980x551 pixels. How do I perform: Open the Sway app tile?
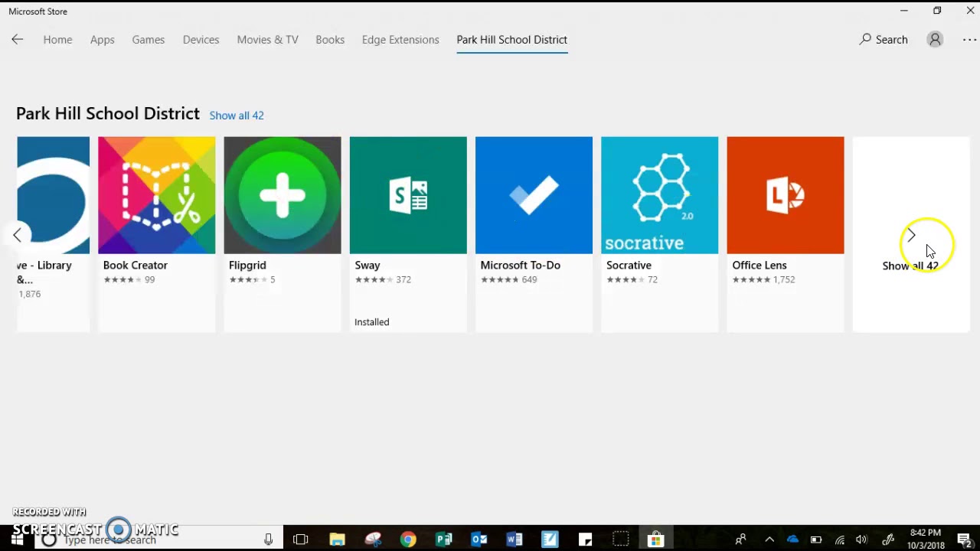coord(408,234)
